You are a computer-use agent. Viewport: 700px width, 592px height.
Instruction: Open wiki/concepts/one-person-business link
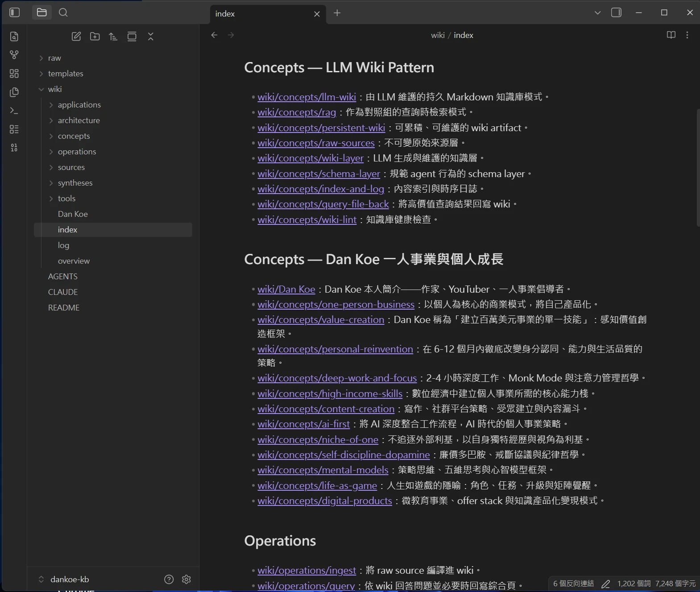pos(336,304)
